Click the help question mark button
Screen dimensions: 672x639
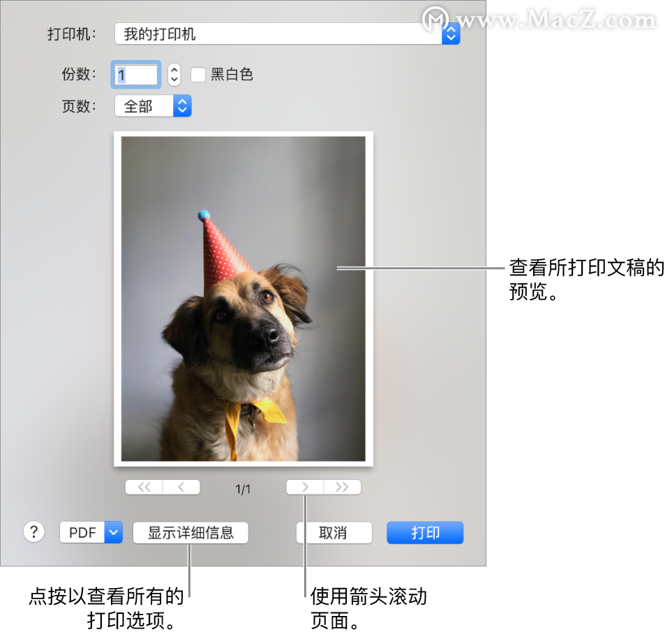click(34, 532)
